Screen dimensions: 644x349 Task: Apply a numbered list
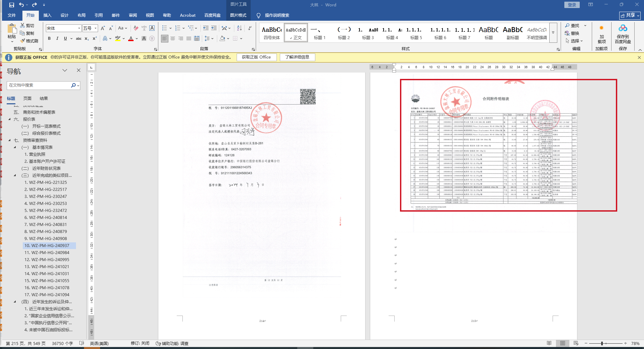(x=178, y=28)
